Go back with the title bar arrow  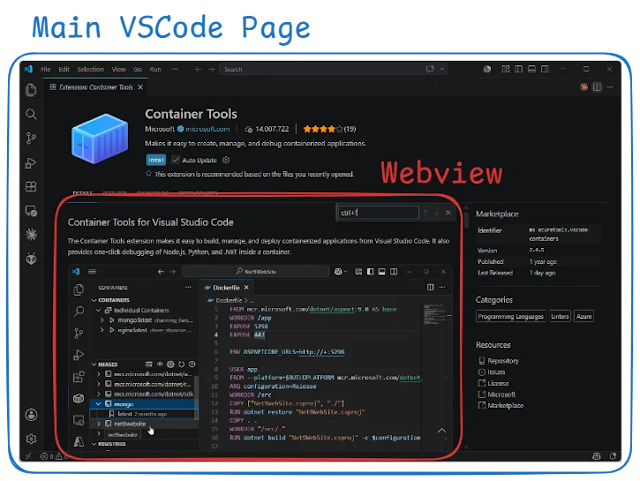point(198,69)
